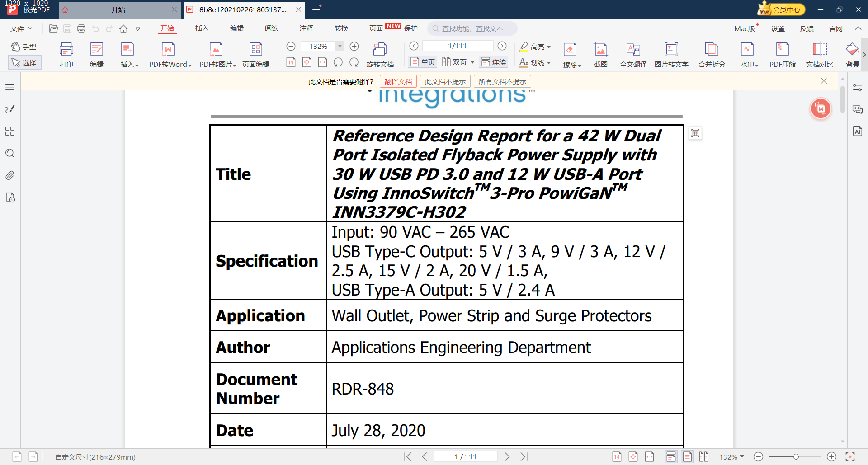This screenshot has width=868, height=465.
Task: Enable Select tool (选择) mode
Action: (x=24, y=62)
